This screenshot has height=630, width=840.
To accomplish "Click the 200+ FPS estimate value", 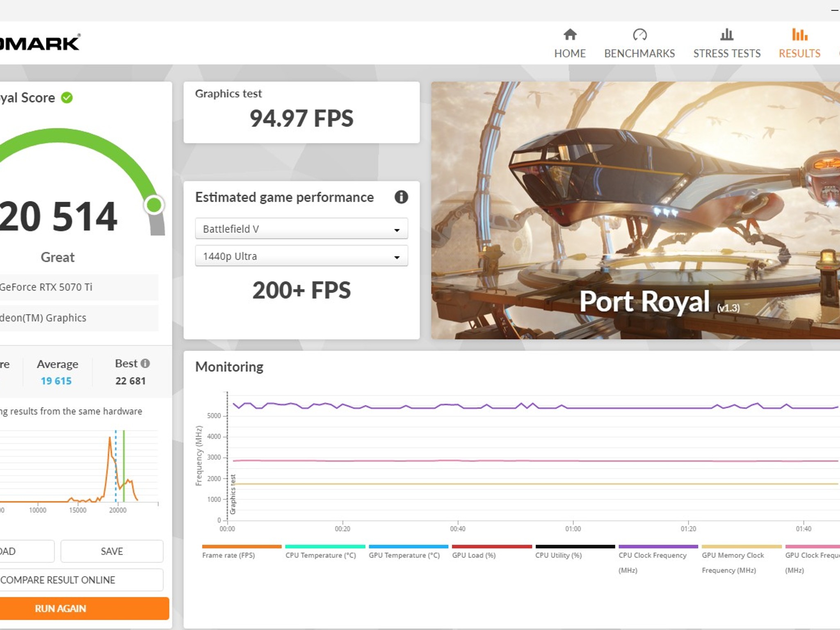I will click(301, 290).
